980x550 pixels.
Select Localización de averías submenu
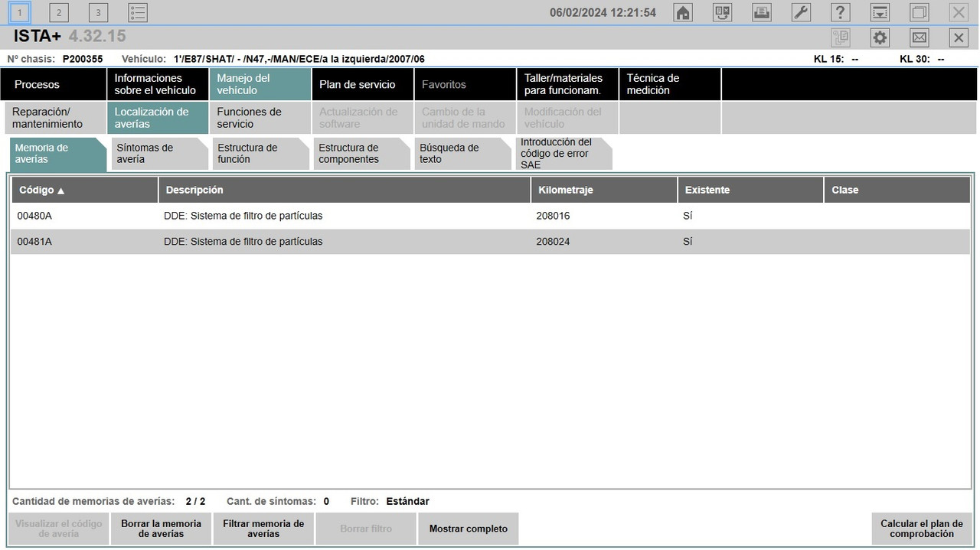158,118
